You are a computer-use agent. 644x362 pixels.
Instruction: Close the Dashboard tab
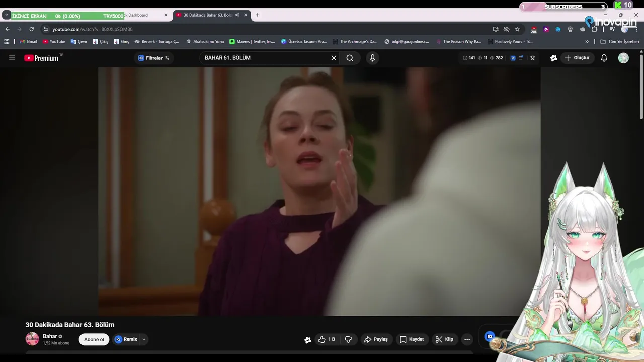pos(166,15)
